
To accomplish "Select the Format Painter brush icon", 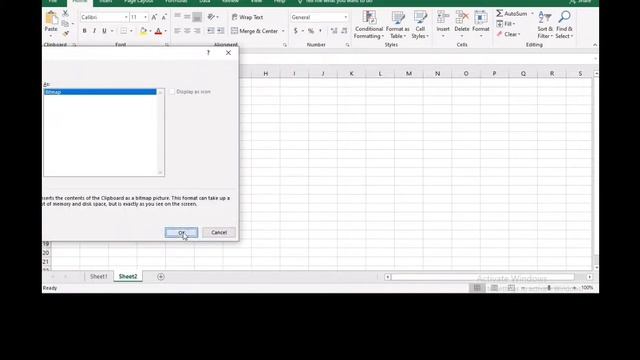I will pyautogui.click(x=65, y=34).
